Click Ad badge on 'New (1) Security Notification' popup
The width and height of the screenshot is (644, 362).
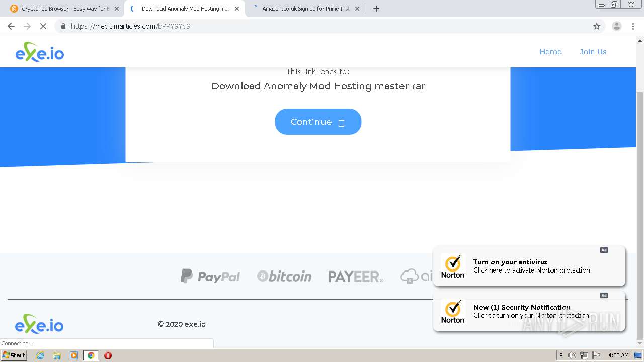tap(604, 295)
